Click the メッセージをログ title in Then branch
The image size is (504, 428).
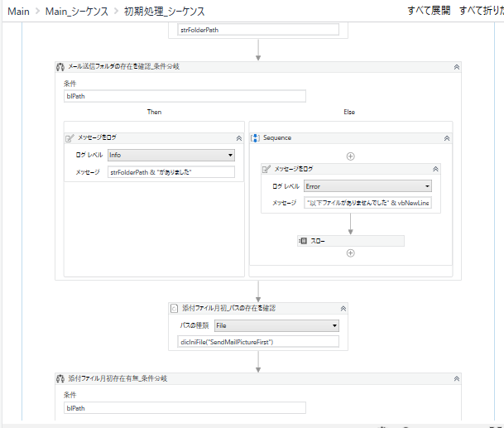point(97,137)
